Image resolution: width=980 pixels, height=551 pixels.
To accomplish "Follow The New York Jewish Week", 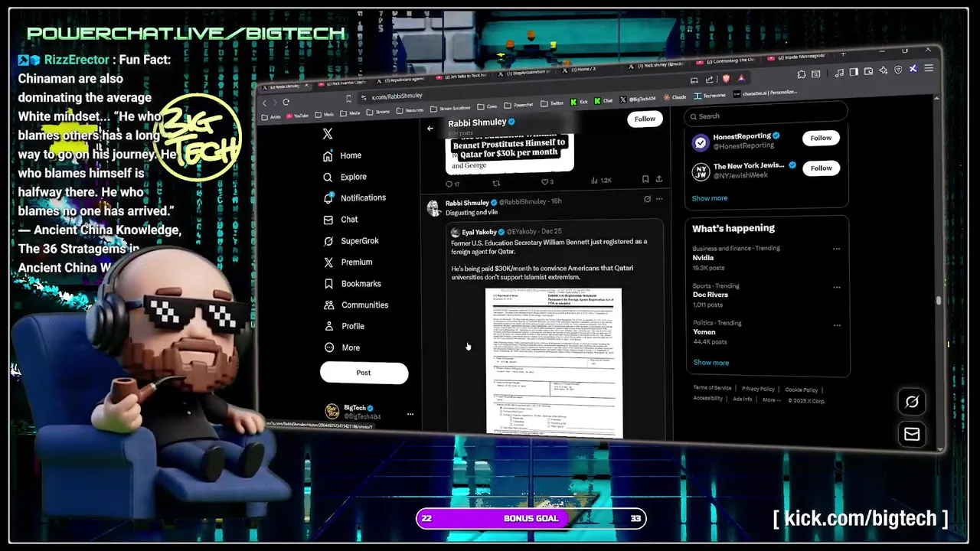I will (821, 168).
